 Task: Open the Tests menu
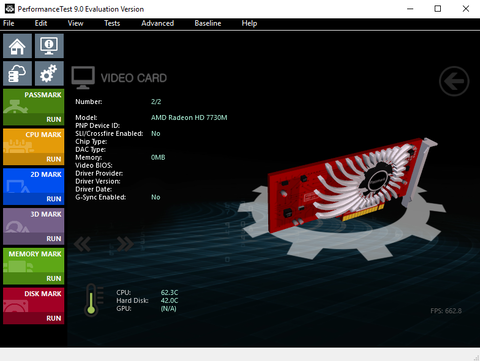pos(112,23)
